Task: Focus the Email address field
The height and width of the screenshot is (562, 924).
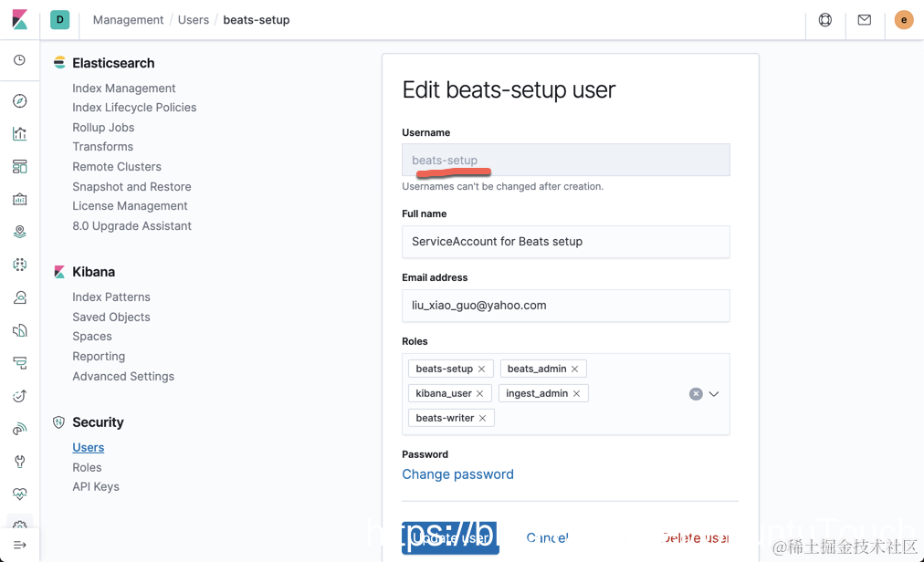Action: [x=566, y=305]
